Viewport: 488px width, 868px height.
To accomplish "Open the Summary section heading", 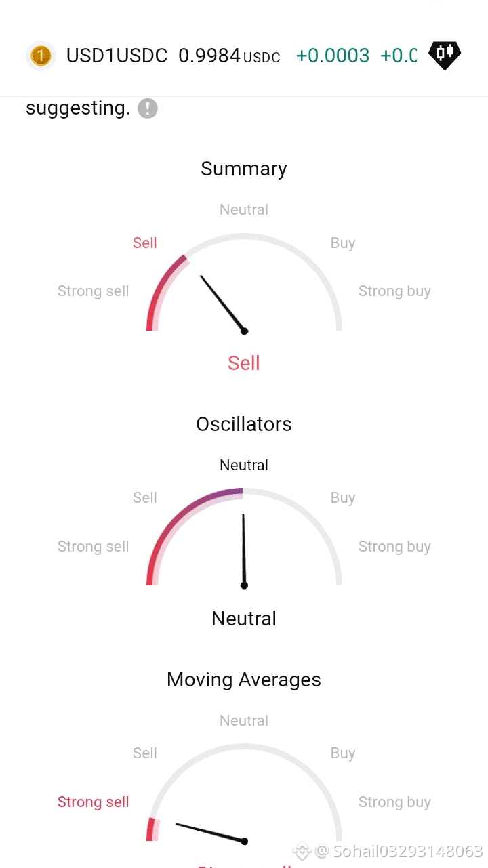I will pyautogui.click(x=244, y=169).
